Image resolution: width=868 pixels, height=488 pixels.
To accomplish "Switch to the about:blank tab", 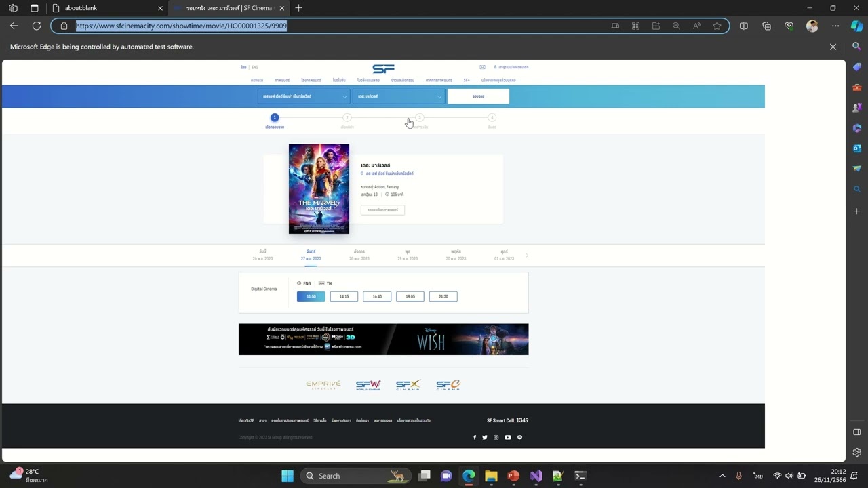I will point(108,8).
